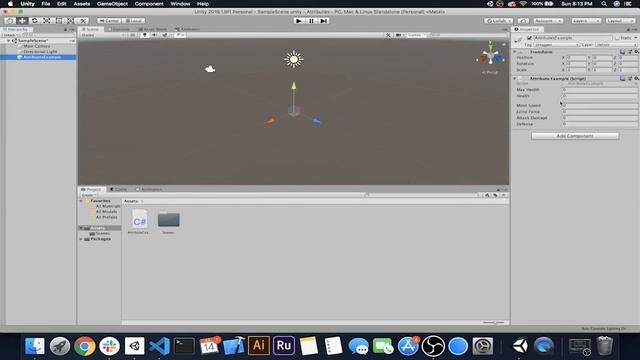Open the Gizmos dropdown in Scene view
The image size is (640, 360).
pyautogui.click(x=416, y=35)
